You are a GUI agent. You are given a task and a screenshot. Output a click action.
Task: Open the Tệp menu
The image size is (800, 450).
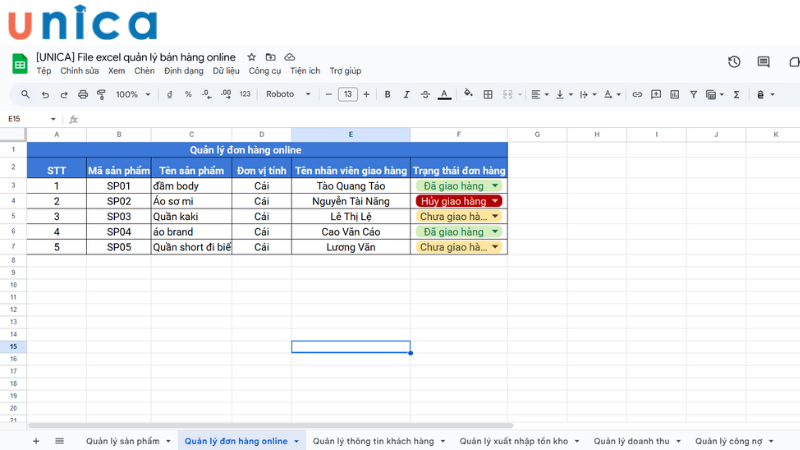(44, 71)
